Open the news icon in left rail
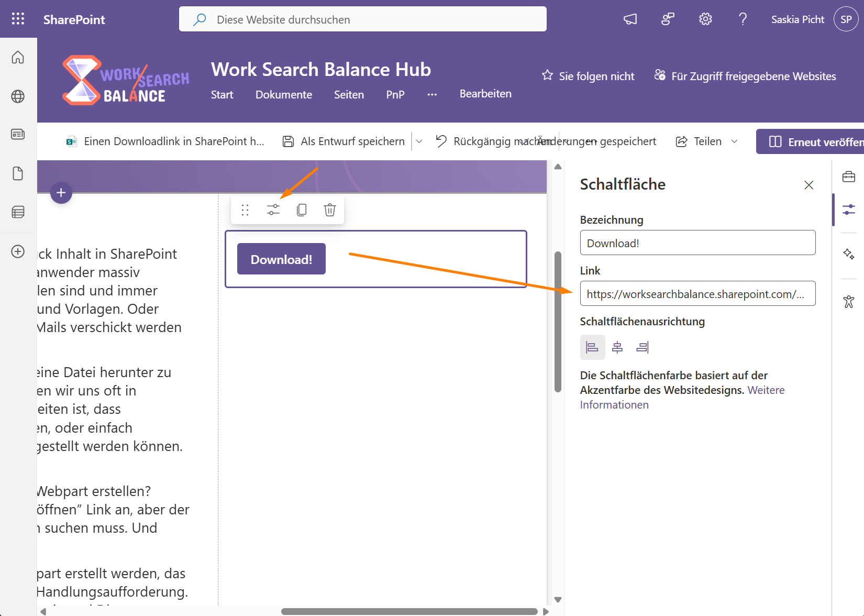This screenshot has width=864, height=616. (x=18, y=134)
